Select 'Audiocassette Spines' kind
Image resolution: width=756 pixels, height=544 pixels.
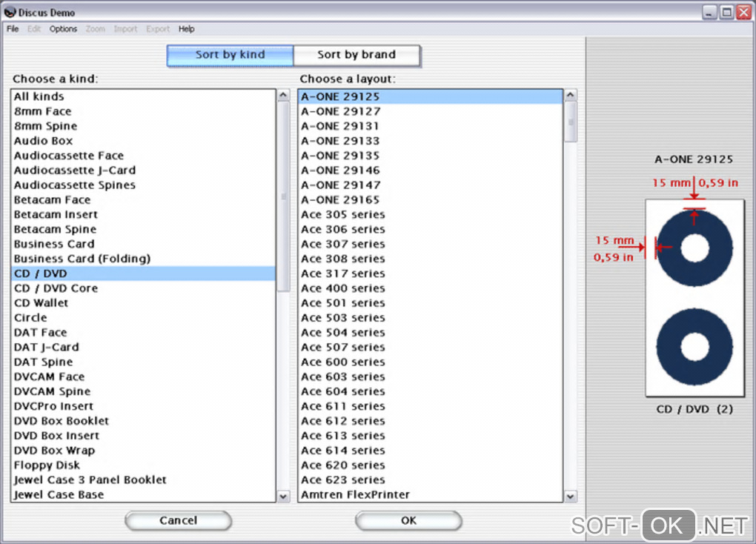pos(143,185)
